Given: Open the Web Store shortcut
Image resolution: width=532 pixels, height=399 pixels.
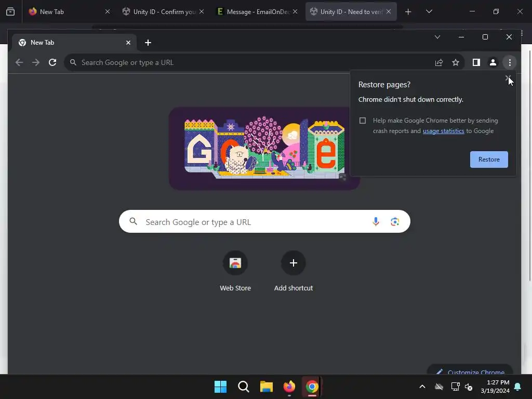Looking at the screenshot, I should 235,271.
